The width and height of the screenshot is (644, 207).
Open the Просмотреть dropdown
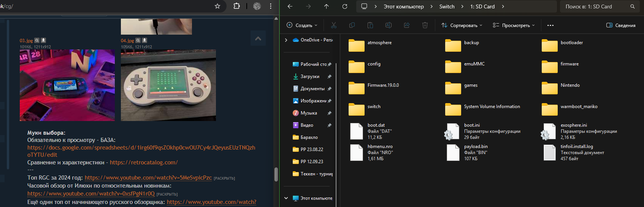point(514,25)
